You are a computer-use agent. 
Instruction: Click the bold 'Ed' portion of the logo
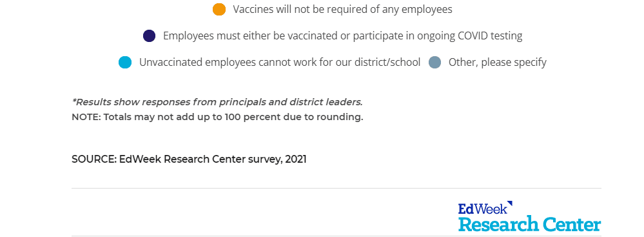(465, 209)
